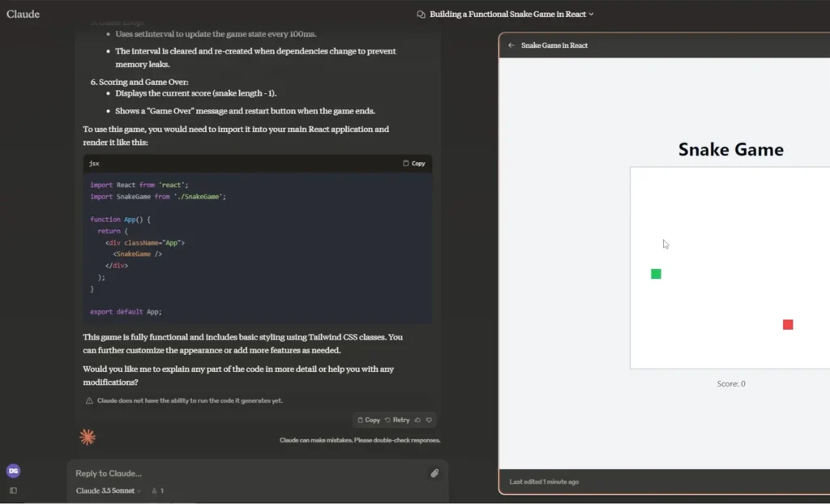Give thumbs up feedback on the response
Screen dimensions: 830x504
pyautogui.click(x=417, y=420)
